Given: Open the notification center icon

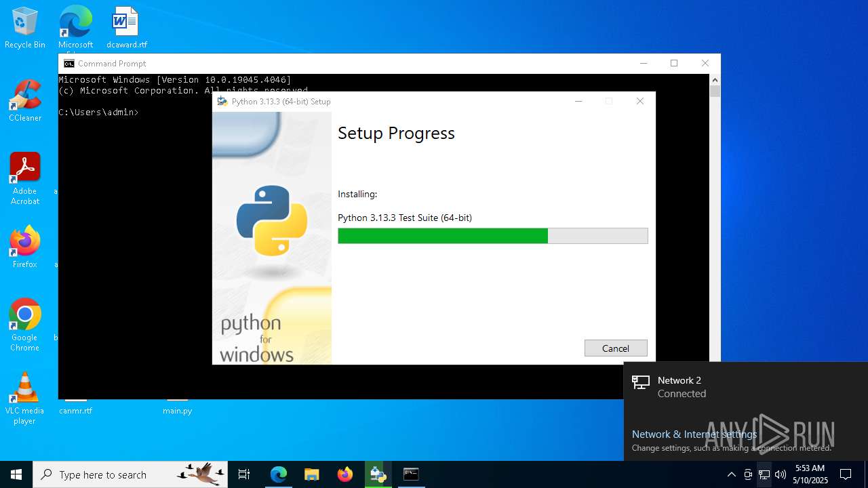Looking at the screenshot, I should click(846, 474).
